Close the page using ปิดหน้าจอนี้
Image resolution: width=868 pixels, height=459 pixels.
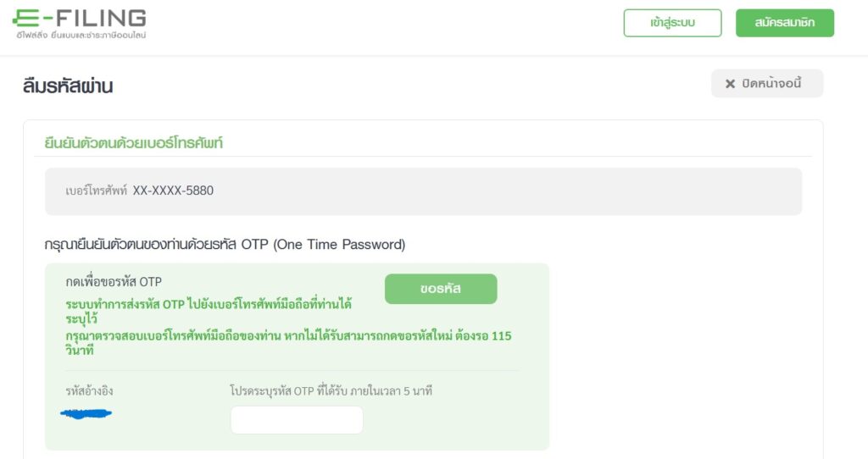point(767,84)
